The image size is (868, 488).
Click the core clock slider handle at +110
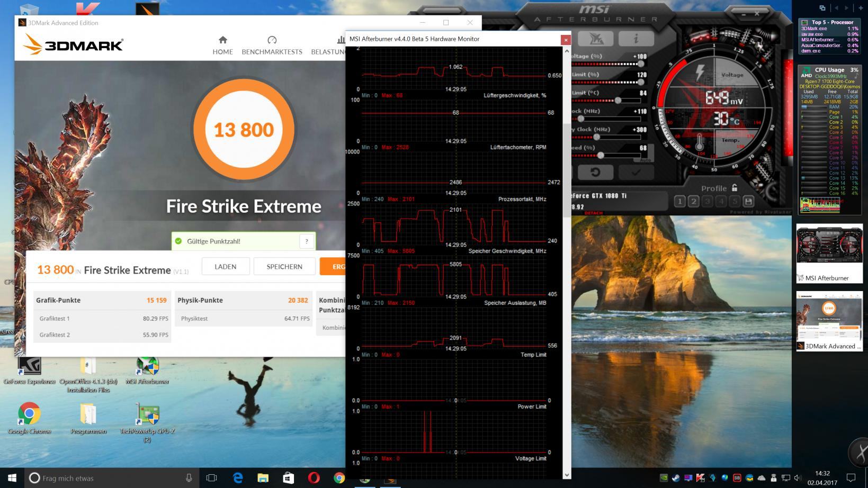tap(581, 119)
